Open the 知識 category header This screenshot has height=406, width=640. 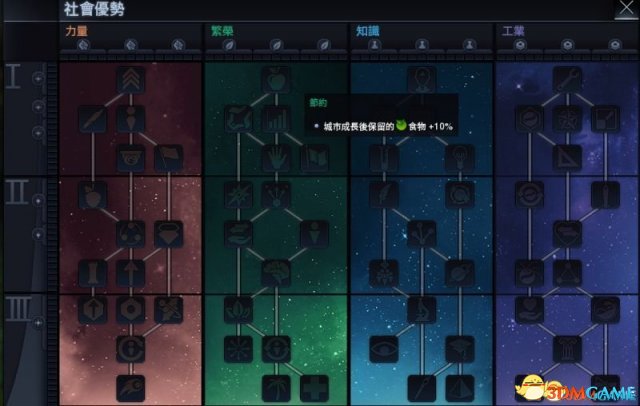click(x=368, y=31)
